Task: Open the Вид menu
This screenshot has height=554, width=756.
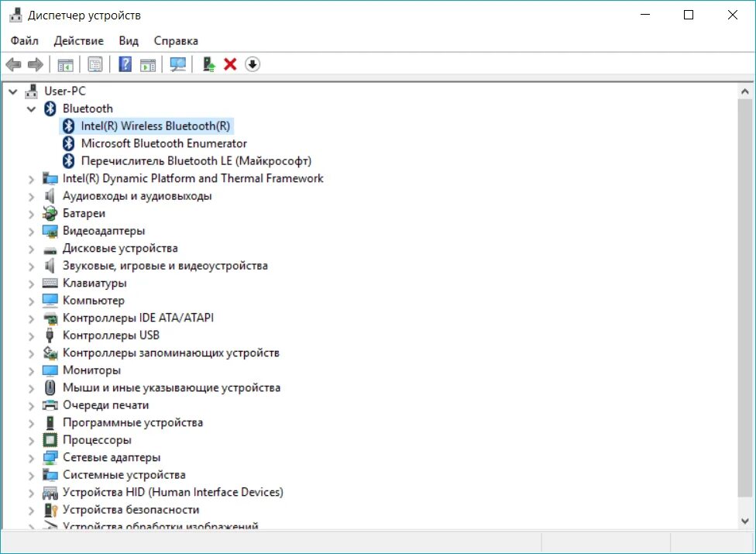Action: coord(129,41)
